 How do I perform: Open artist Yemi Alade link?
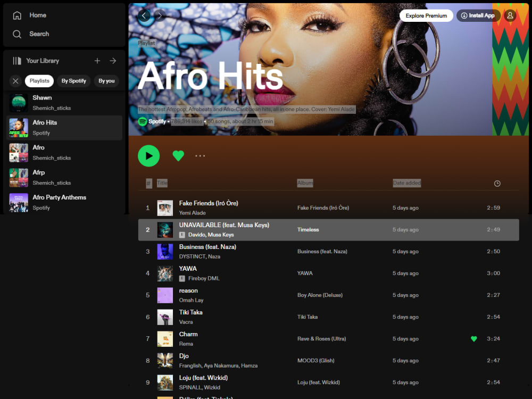coord(193,213)
